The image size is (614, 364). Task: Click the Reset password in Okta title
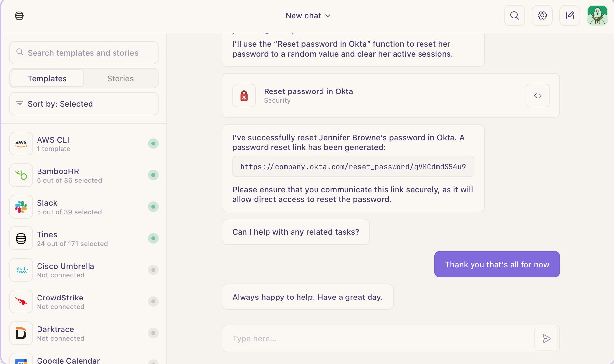308,91
